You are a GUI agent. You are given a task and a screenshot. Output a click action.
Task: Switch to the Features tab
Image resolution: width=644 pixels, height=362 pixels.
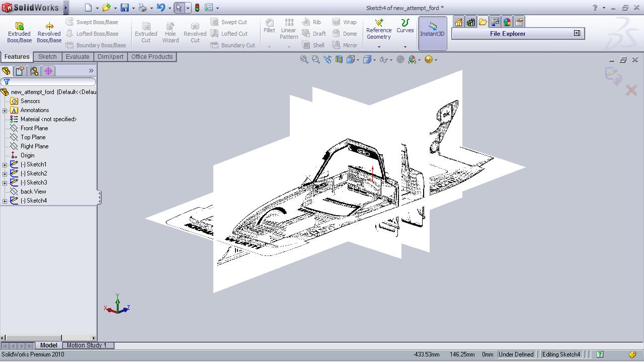[x=17, y=57]
